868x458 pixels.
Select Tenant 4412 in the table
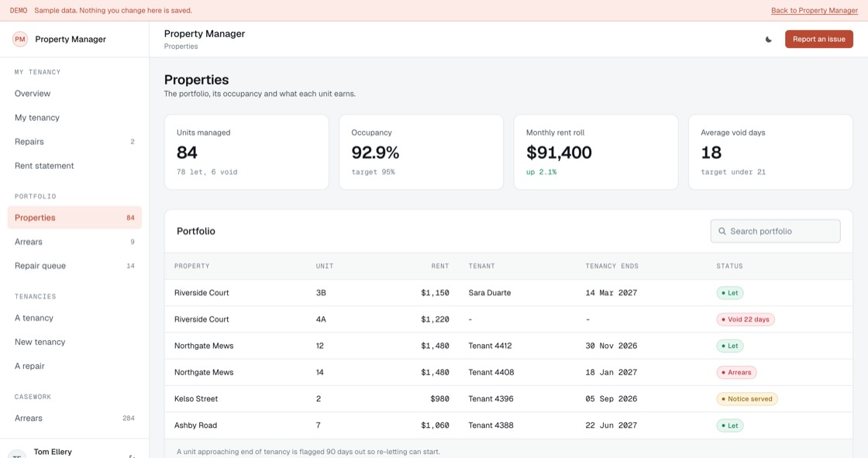coord(490,346)
